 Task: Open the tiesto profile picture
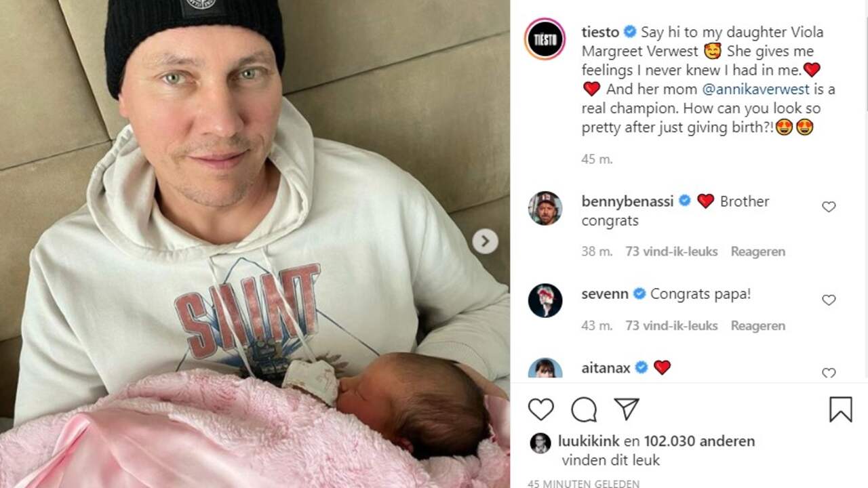coord(545,39)
